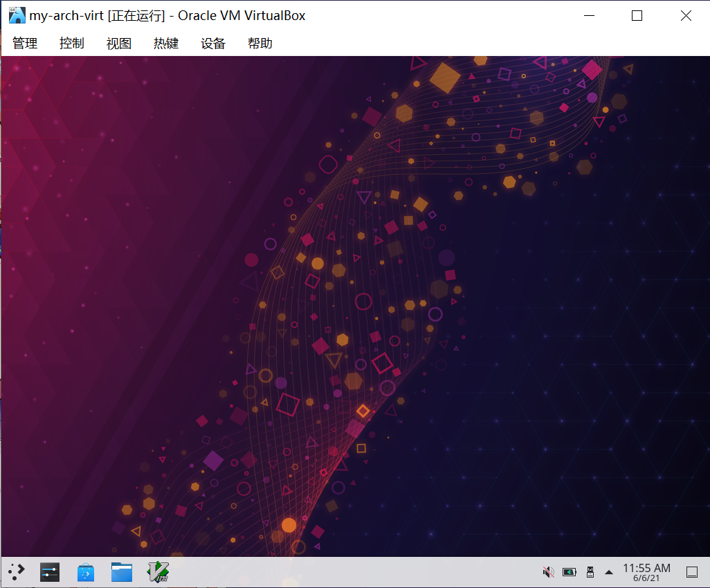Viewport: 710px width, 588px height.
Task: Open the 设备 menu
Action: 212,43
